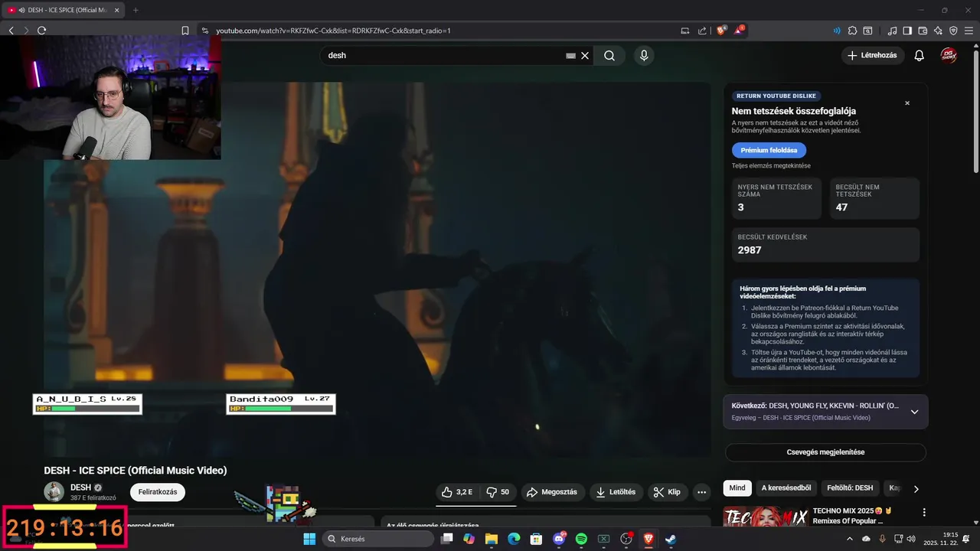Click the share page icon in address bar

click(x=702, y=31)
